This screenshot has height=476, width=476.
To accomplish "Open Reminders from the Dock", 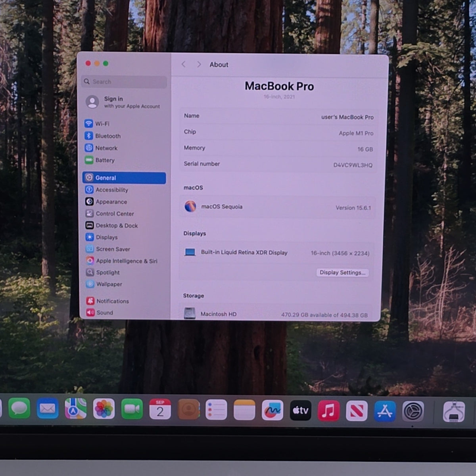I will (216, 410).
